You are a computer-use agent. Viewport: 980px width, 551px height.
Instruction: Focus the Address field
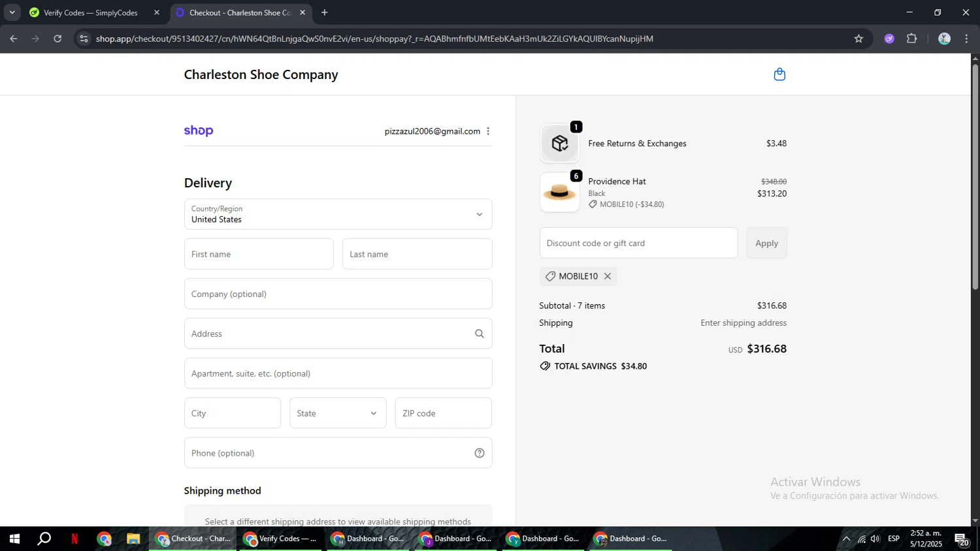[x=338, y=334]
